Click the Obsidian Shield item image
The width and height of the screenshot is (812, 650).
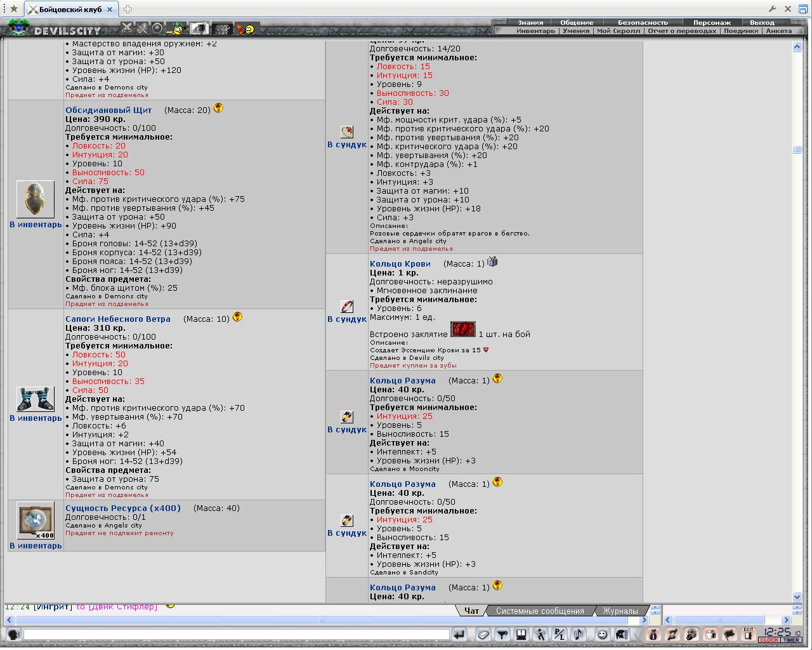pos(35,199)
